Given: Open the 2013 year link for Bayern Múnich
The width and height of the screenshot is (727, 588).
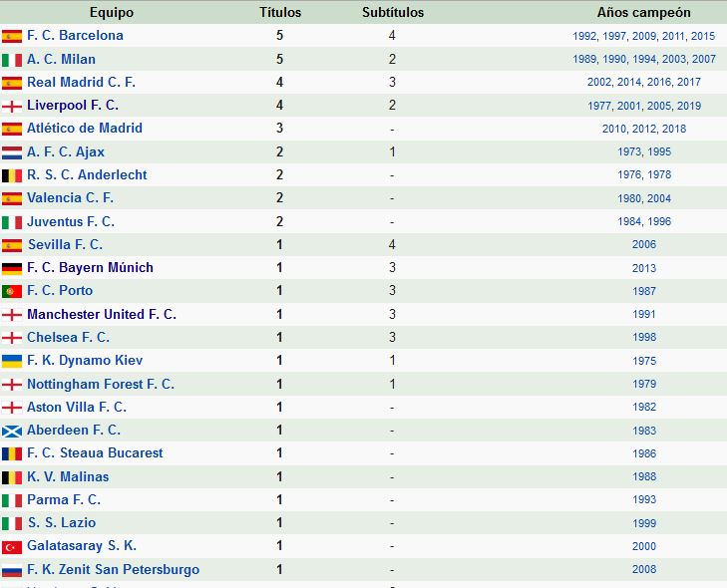Looking at the screenshot, I should (x=644, y=268).
